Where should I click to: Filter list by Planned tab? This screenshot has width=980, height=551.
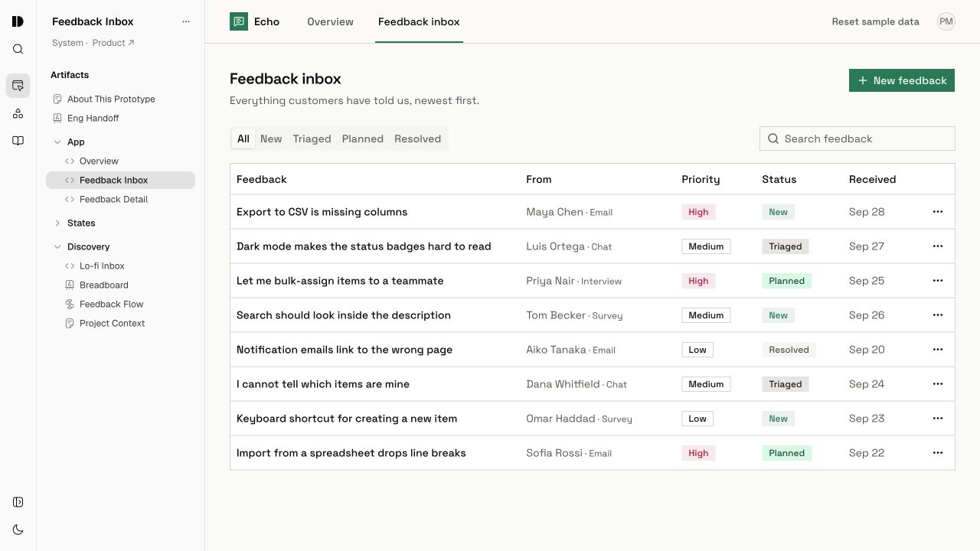(363, 139)
